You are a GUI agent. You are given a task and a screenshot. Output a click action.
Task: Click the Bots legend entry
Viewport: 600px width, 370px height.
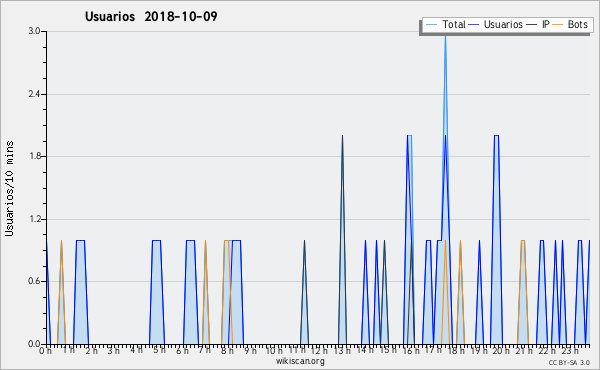570,24
